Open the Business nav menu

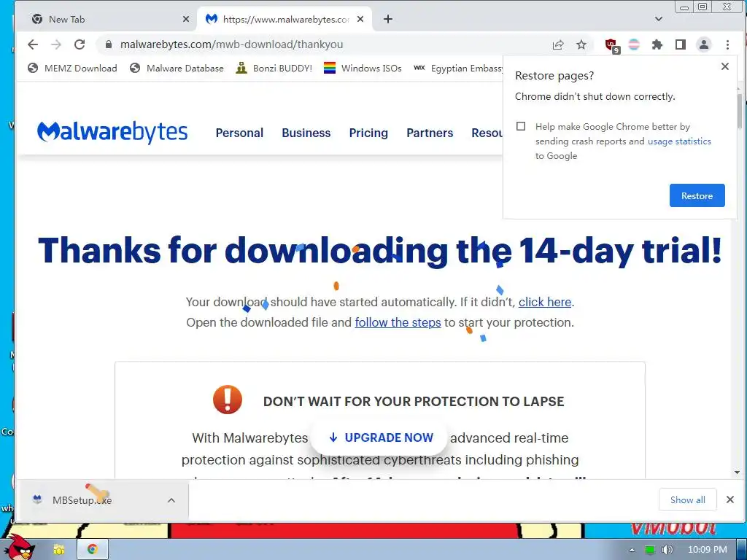306,133
